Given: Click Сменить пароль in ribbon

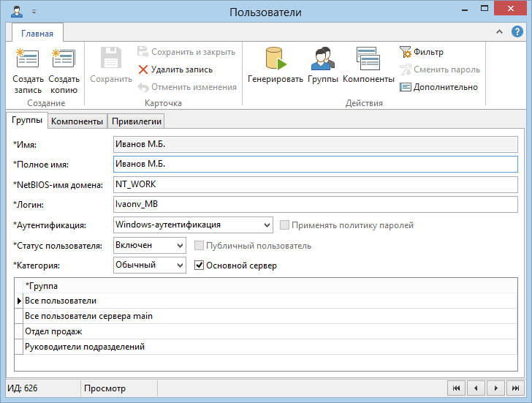Looking at the screenshot, I should [440, 69].
